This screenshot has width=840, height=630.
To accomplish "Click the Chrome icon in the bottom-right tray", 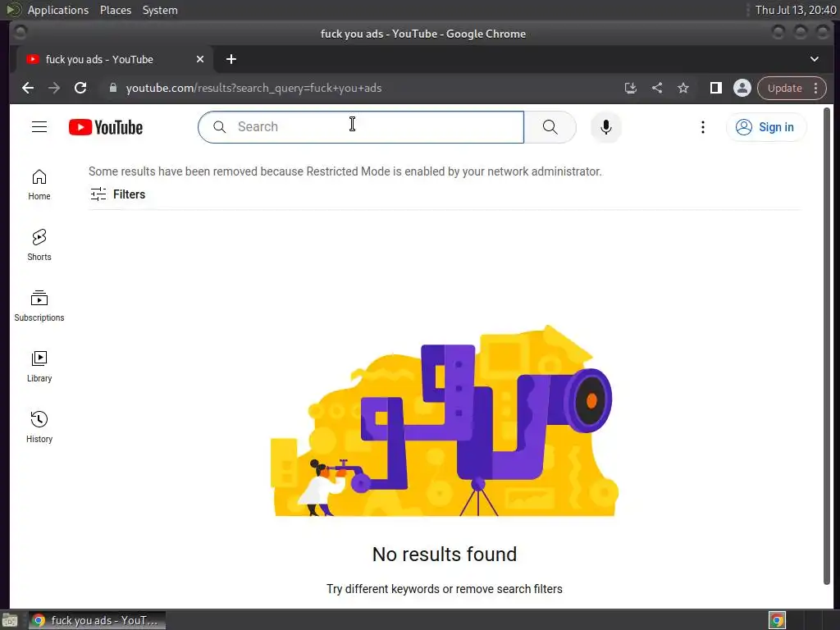I will pos(777,620).
